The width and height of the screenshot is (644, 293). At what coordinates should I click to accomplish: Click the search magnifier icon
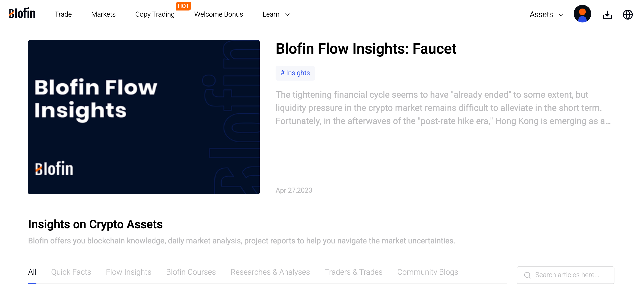click(527, 275)
